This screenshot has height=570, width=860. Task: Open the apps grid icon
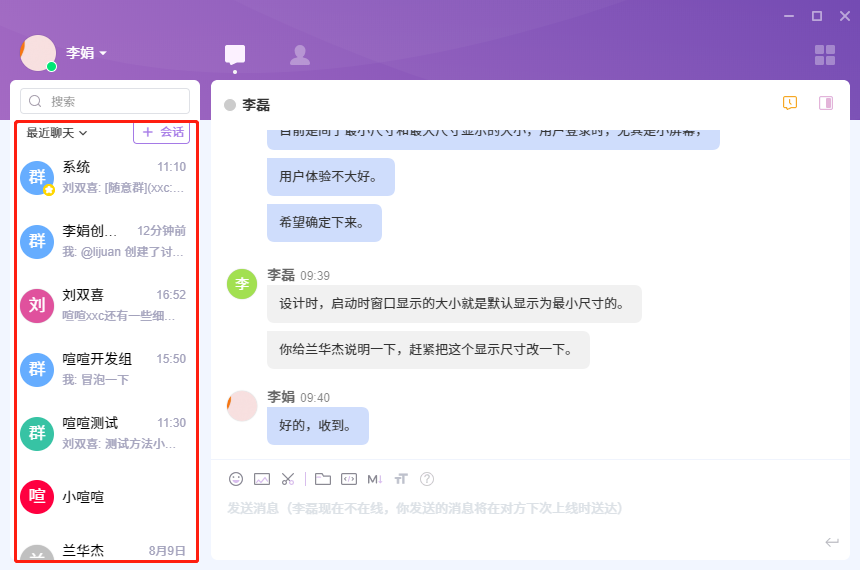pos(825,54)
